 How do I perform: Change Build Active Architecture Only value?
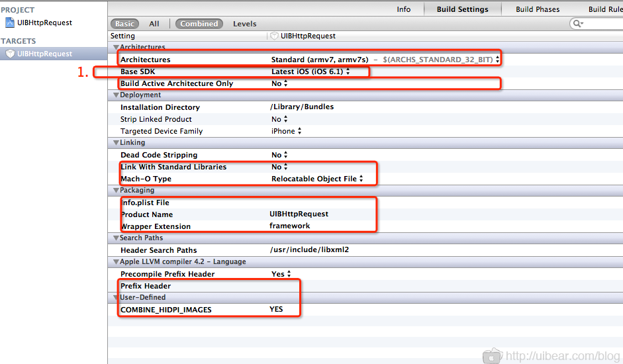(279, 83)
